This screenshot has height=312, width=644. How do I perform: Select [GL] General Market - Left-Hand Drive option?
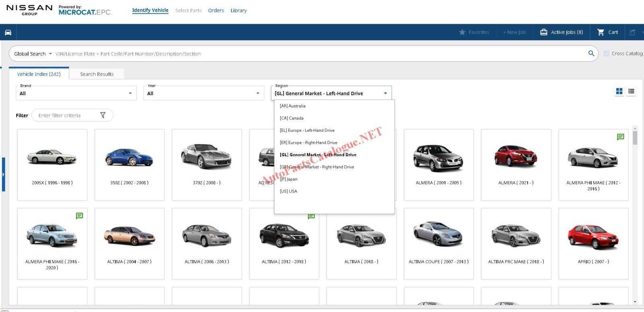pyautogui.click(x=334, y=155)
